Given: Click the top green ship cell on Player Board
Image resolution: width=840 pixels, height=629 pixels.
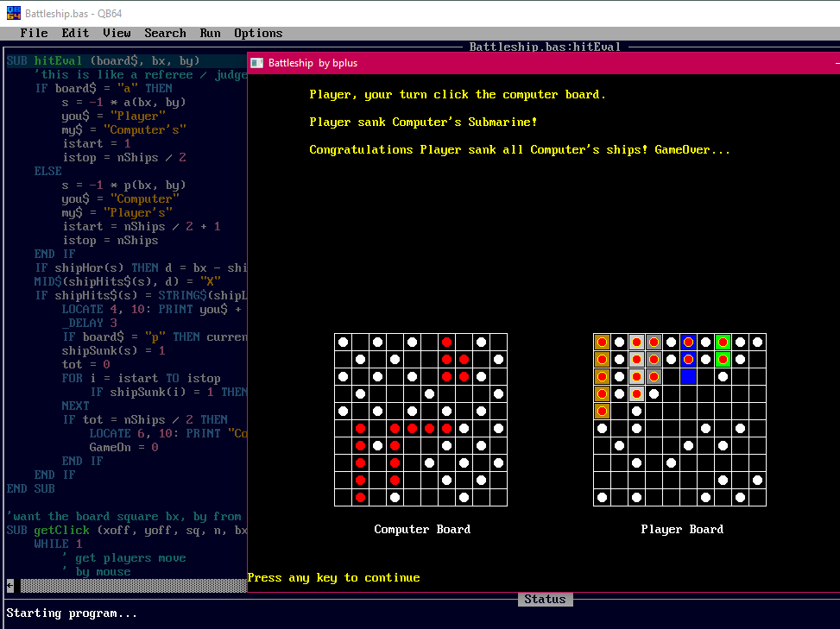Looking at the screenshot, I should [x=723, y=343].
